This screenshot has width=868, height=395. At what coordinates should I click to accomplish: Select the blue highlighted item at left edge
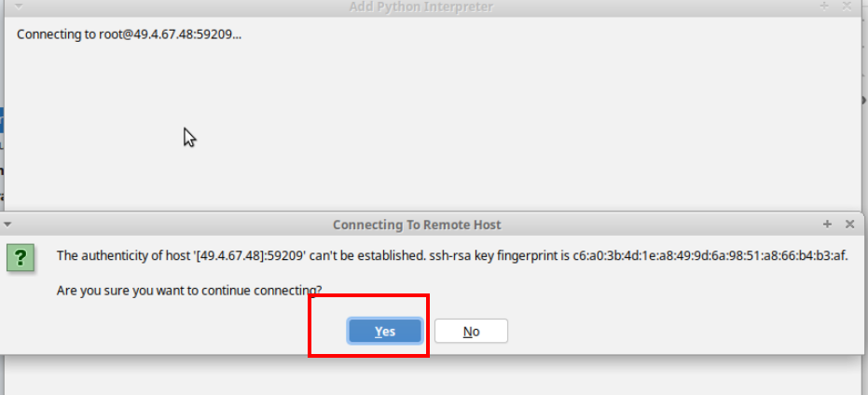(x=2, y=120)
